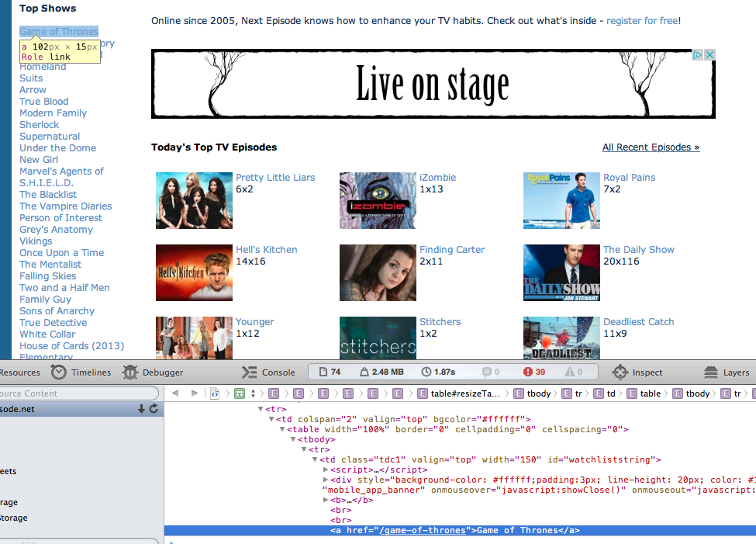The height and width of the screenshot is (544, 756).
Task: Open the Timelines panel
Action: point(81,372)
